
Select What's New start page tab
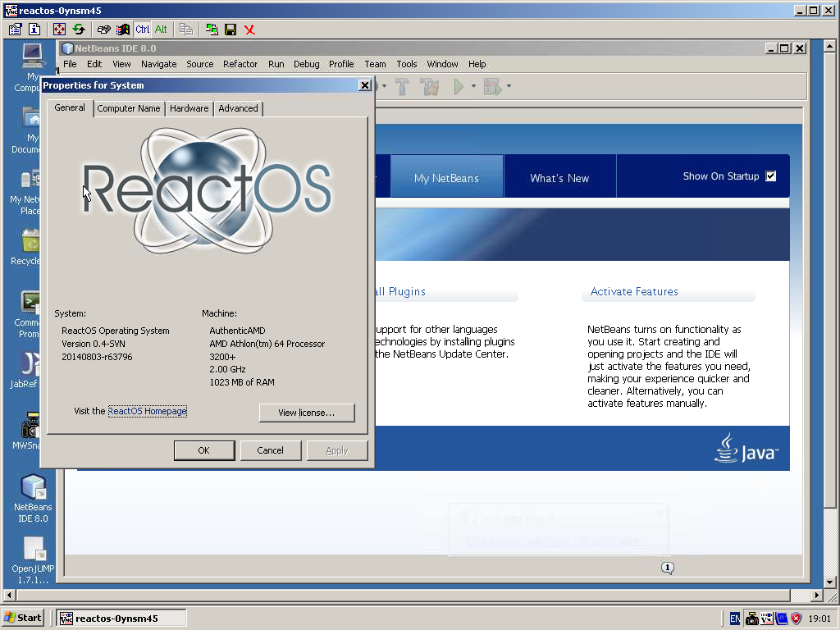coord(559,178)
